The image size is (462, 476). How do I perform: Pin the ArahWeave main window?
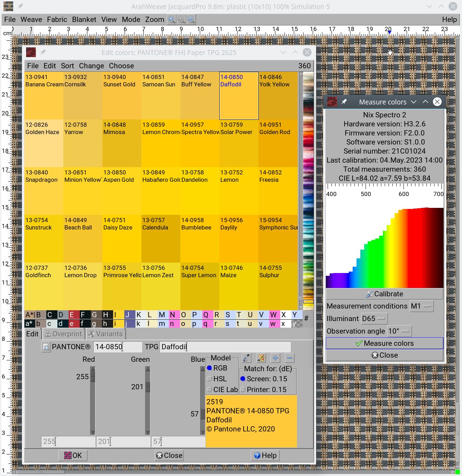pos(20,6)
